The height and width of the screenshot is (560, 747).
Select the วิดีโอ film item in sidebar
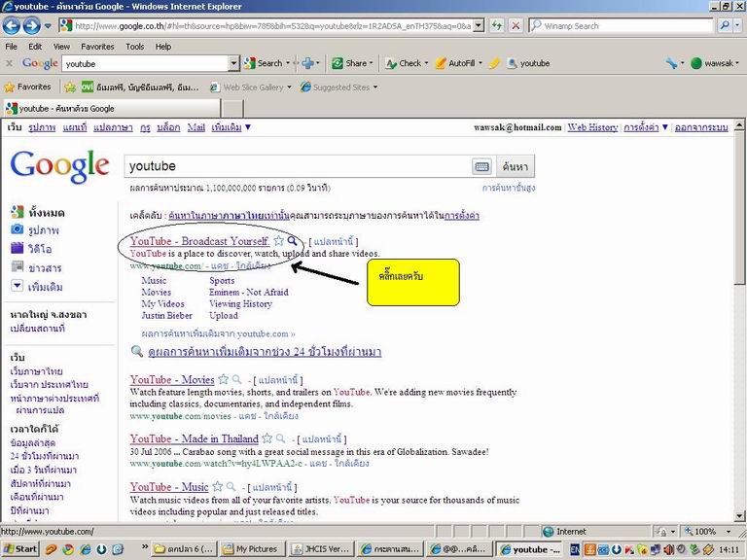click(x=31, y=249)
